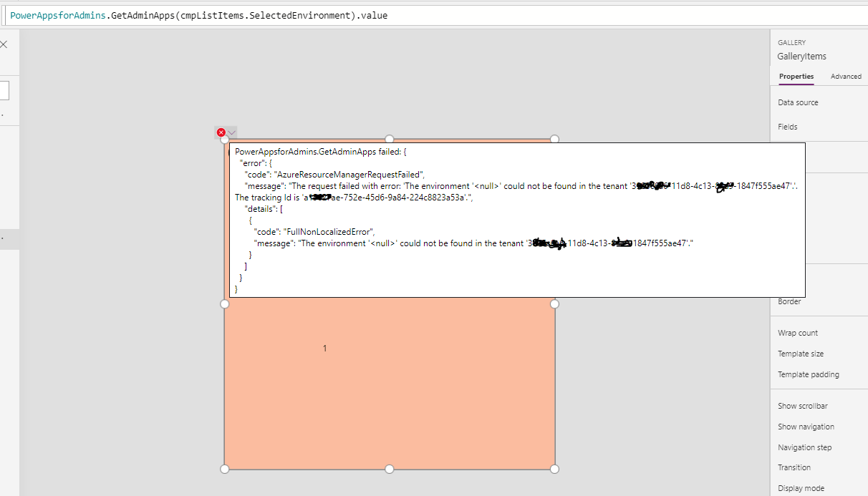Click the 'GetAdminApps failed' error heading line
Screen dimensions: 868x496
[x=321, y=152]
